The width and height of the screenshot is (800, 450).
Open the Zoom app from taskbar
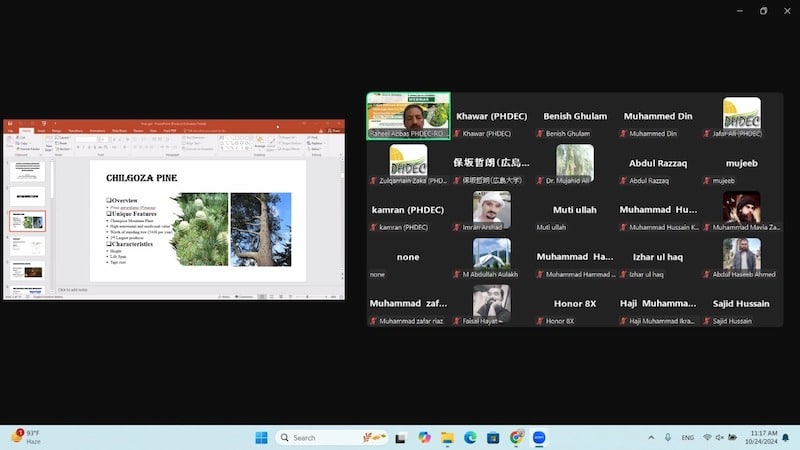point(539,438)
